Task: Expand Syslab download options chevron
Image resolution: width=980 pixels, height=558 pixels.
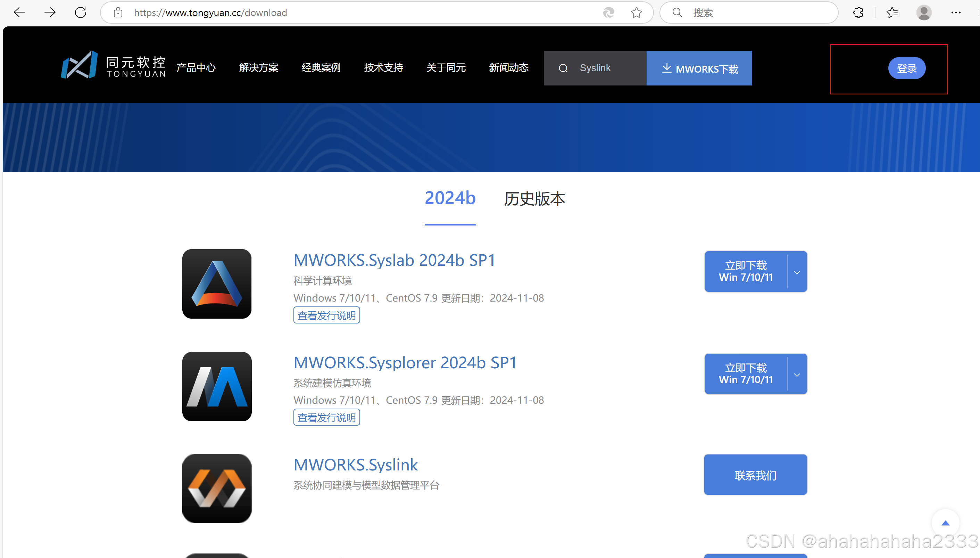Action: click(x=797, y=272)
